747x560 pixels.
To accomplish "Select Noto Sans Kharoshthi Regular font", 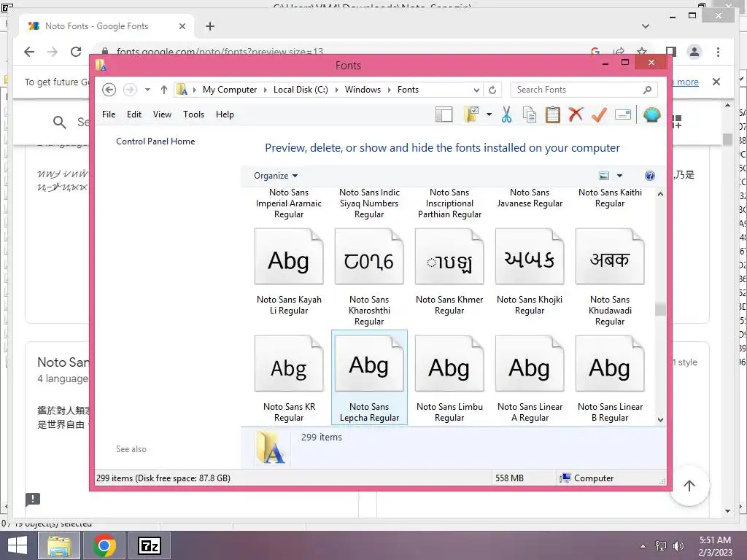I will 369,278.
